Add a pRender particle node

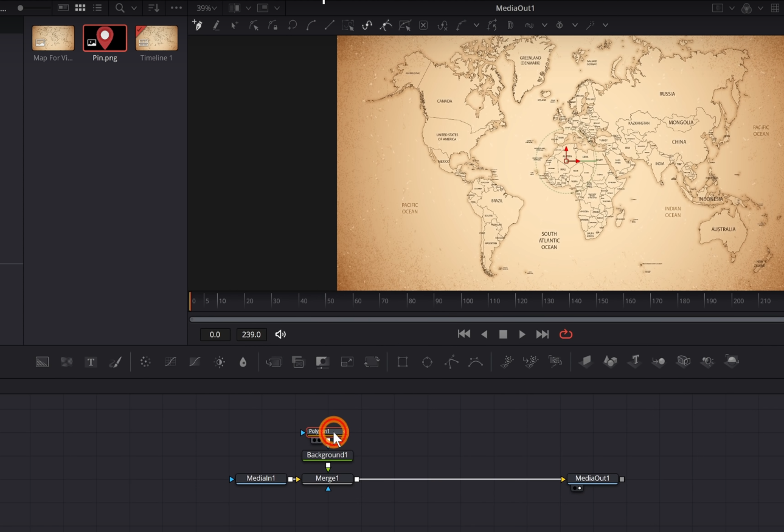click(x=555, y=362)
